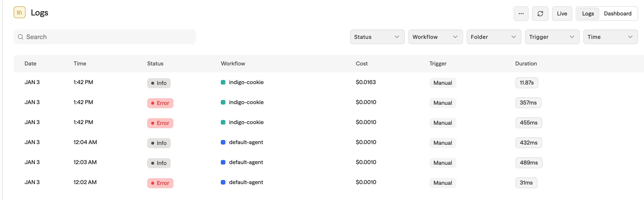Viewport: 644px width, 200px height.
Task: Expand the Trigger filter dropdown
Action: (552, 37)
